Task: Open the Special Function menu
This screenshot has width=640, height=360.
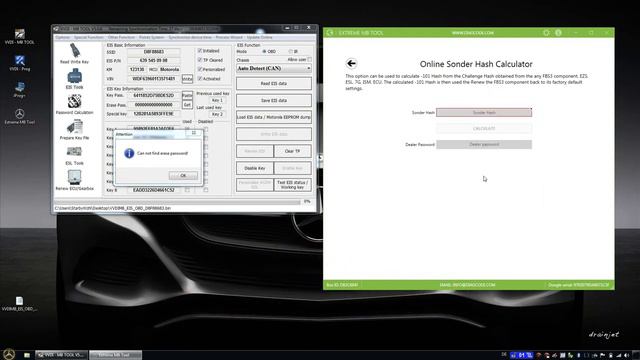Action: tap(89, 37)
